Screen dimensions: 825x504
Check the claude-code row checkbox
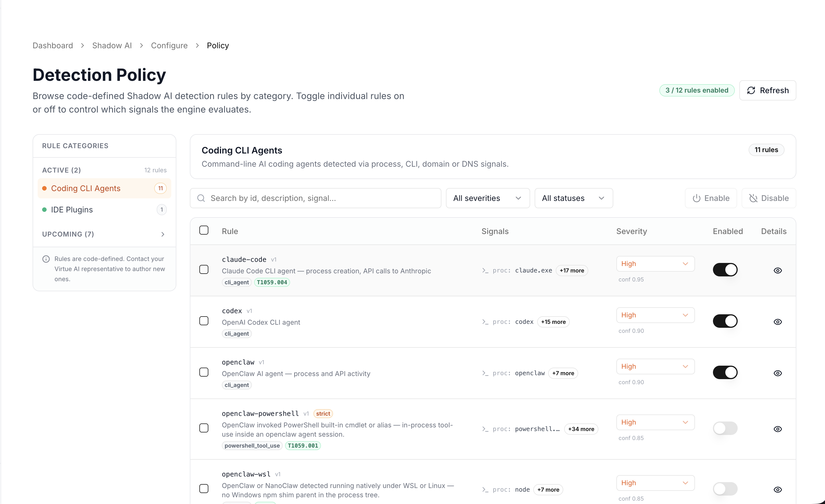(204, 269)
